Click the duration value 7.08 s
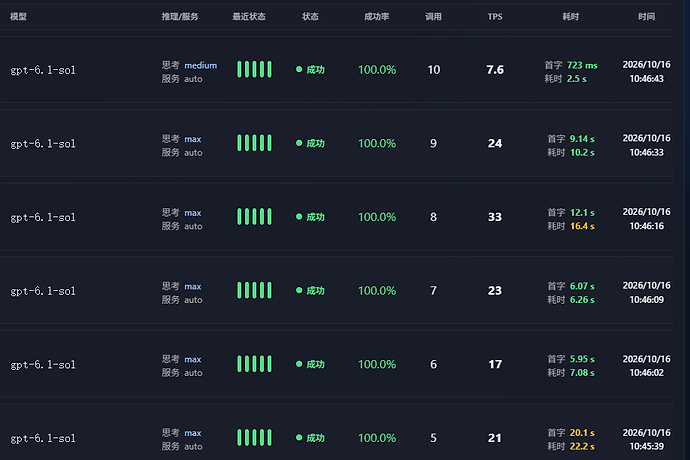Image resolution: width=690 pixels, height=460 pixels. [582, 373]
